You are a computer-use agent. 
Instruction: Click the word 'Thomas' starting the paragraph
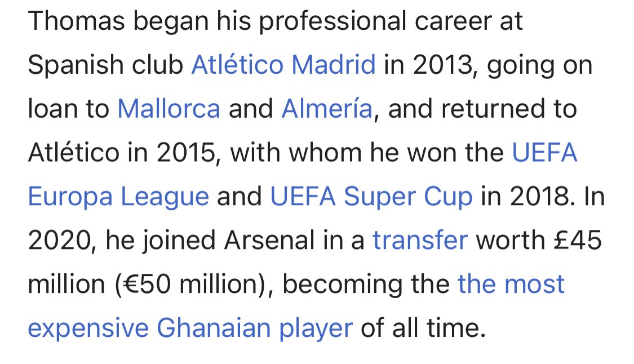pos(77,21)
